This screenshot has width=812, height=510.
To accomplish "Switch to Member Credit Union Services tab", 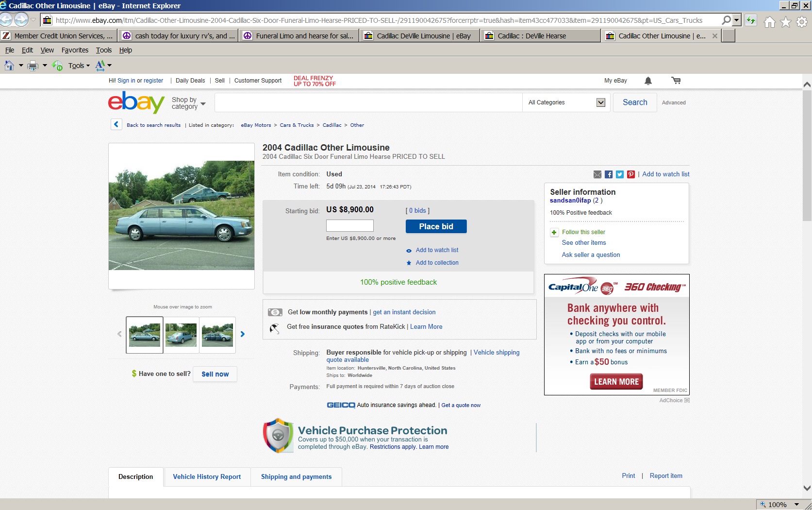I will pyautogui.click(x=58, y=36).
